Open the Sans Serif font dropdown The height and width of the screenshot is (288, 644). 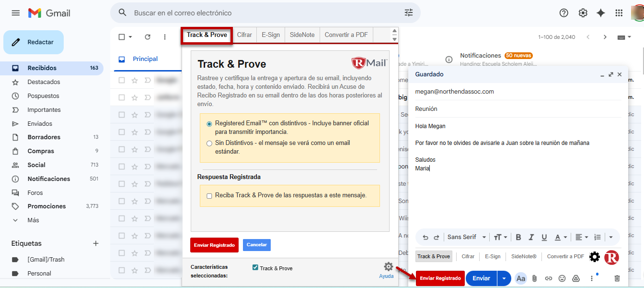coord(466,237)
